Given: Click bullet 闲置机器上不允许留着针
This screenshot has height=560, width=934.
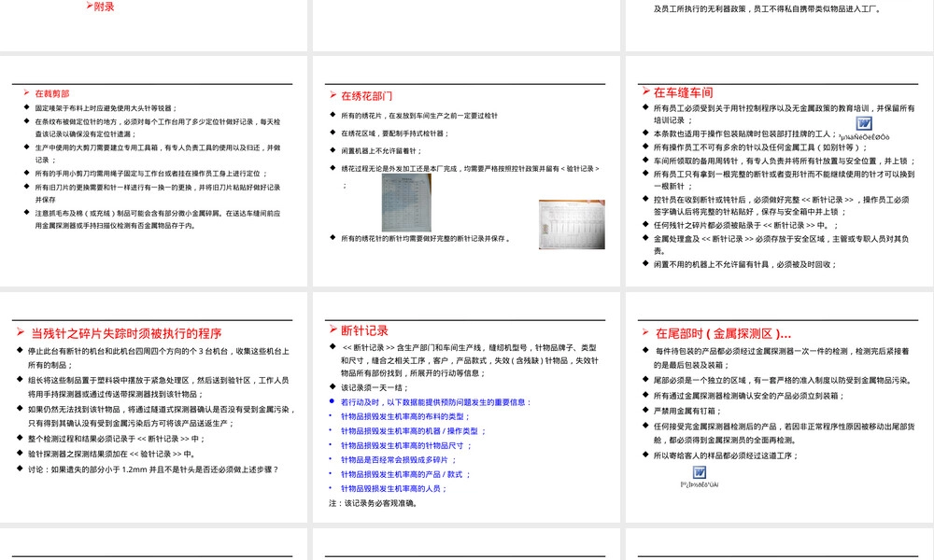Looking at the screenshot, I should pyautogui.click(x=381, y=151).
